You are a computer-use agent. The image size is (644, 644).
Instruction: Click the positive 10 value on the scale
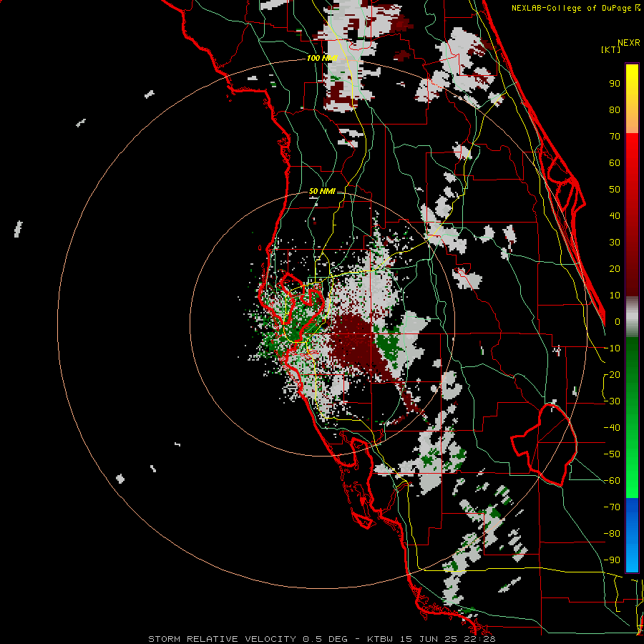(615, 296)
